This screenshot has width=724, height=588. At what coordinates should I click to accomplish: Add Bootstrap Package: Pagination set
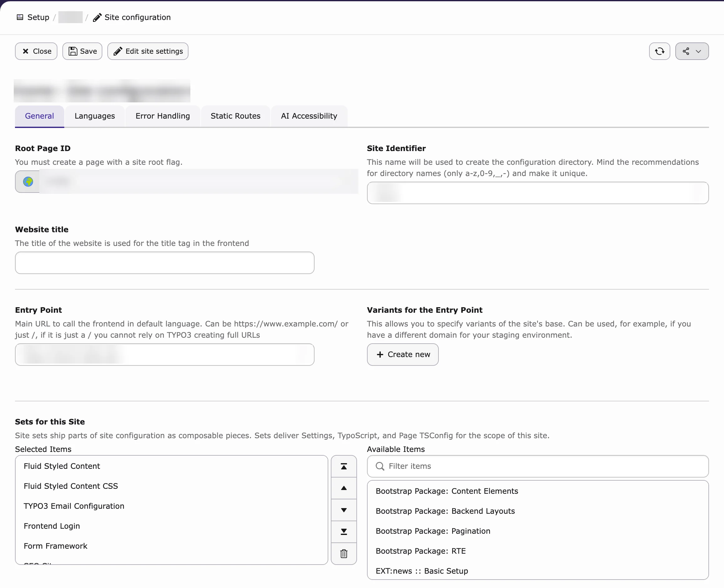pos(538,531)
